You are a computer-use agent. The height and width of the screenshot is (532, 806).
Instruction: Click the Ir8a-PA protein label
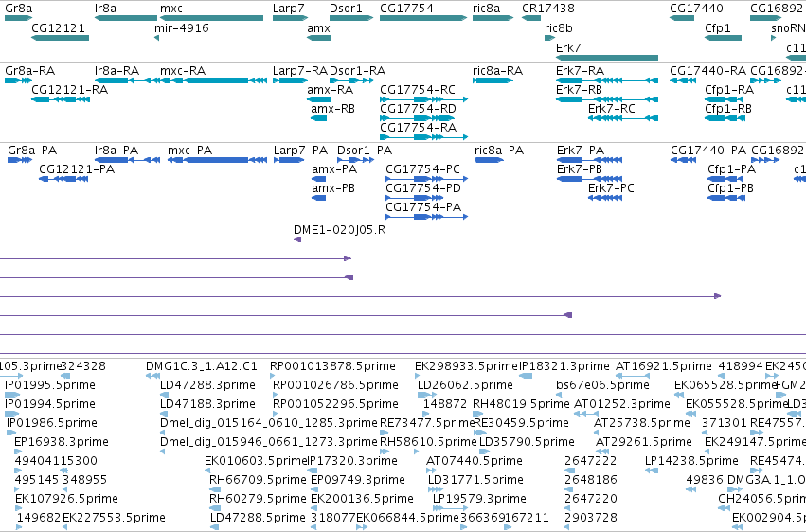click(116, 151)
